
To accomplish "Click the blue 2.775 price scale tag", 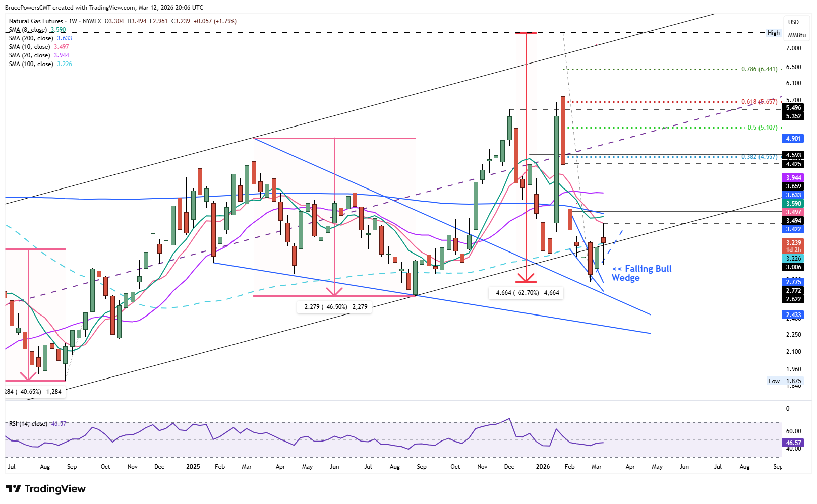I will point(793,282).
